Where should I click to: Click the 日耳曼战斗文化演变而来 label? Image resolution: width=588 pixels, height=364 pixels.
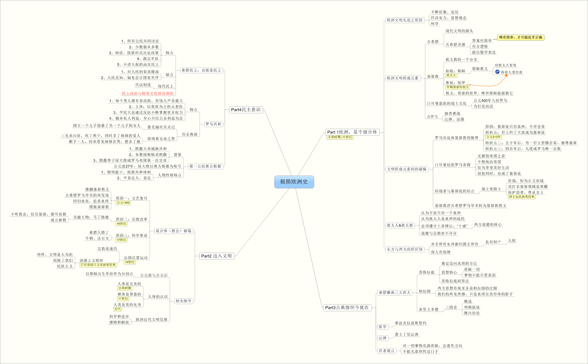pos(98,265)
